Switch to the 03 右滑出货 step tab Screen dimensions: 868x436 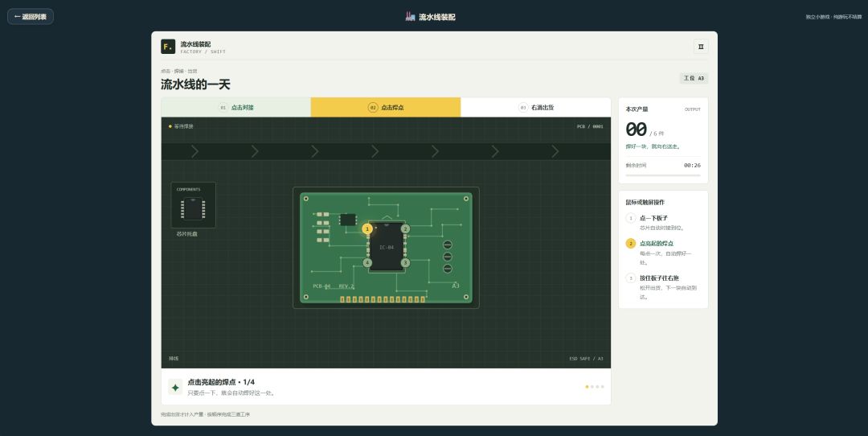pos(536,108)
